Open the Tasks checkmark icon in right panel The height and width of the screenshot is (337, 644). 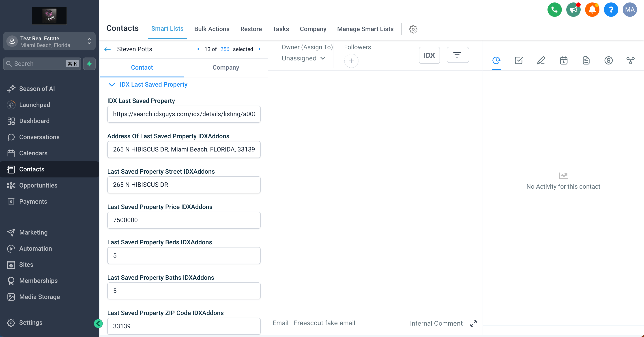pos(519,60)
